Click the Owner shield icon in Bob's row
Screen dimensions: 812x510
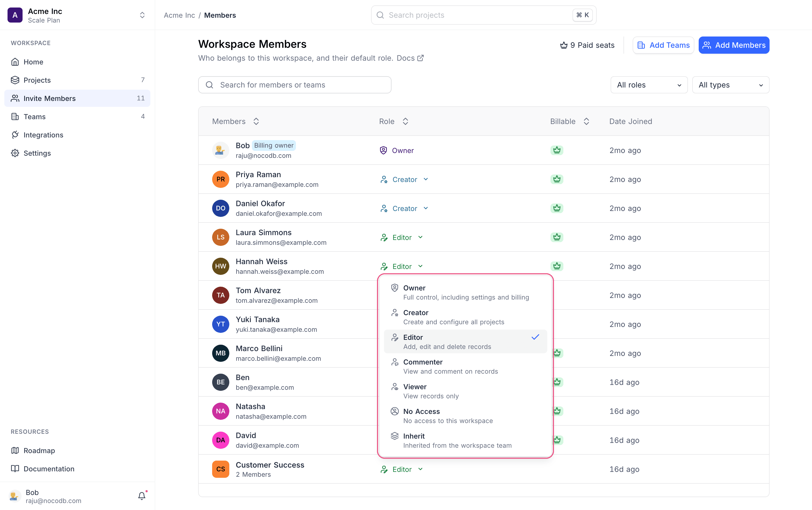click(x=383, y=150)
